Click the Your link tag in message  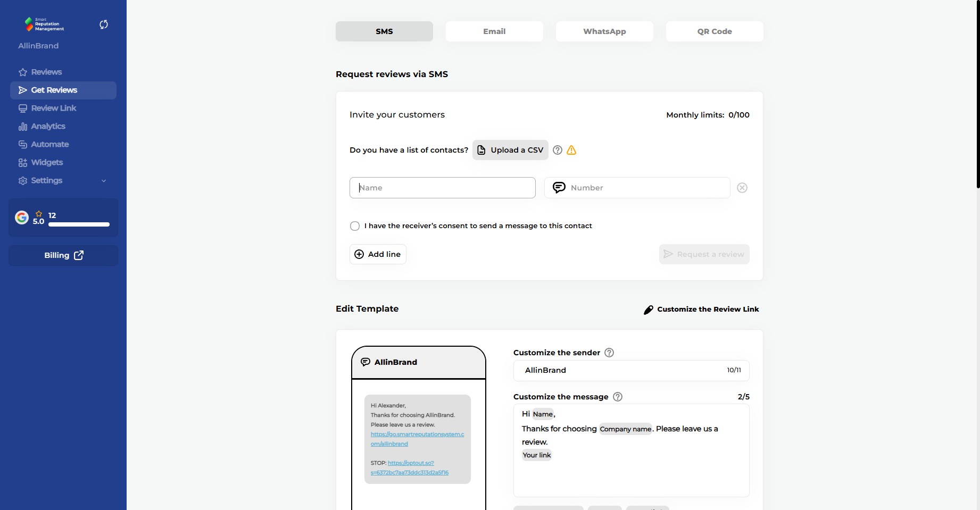[537, 455]
